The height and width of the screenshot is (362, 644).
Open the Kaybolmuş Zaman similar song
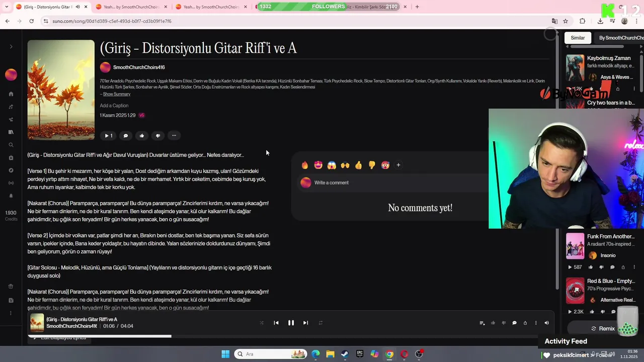point(609,58)
